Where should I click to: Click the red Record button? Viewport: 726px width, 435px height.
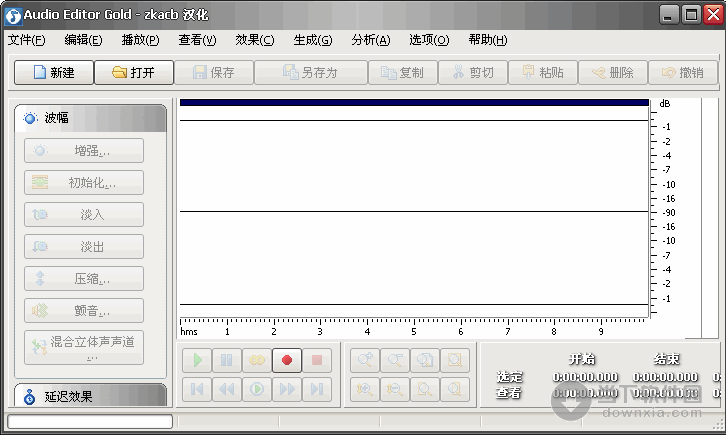[x=287, y=360]
